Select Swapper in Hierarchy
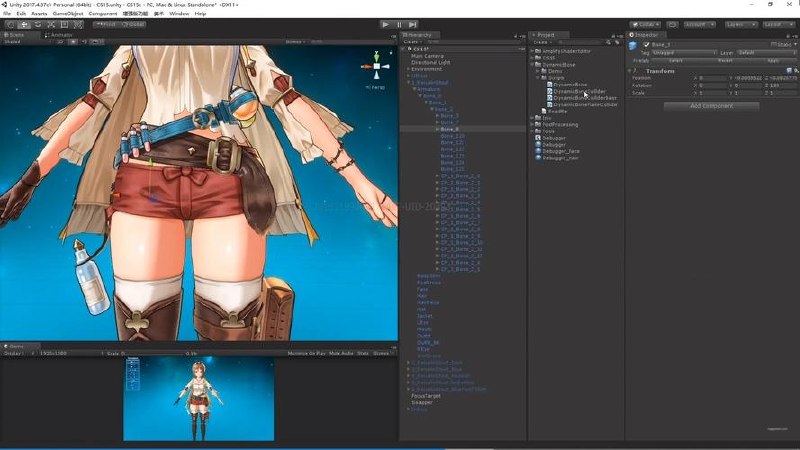This screenshot has height=450, width=800. (422, 403)
